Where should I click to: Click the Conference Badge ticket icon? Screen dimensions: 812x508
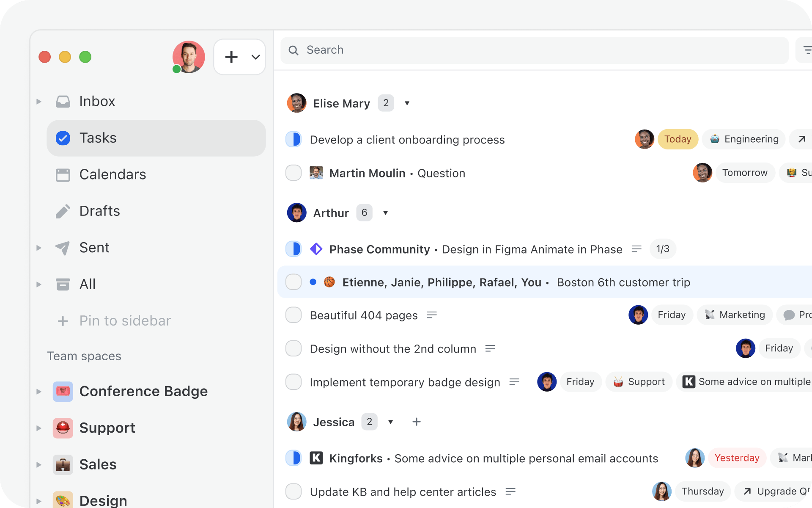click(x=63, y=391)
